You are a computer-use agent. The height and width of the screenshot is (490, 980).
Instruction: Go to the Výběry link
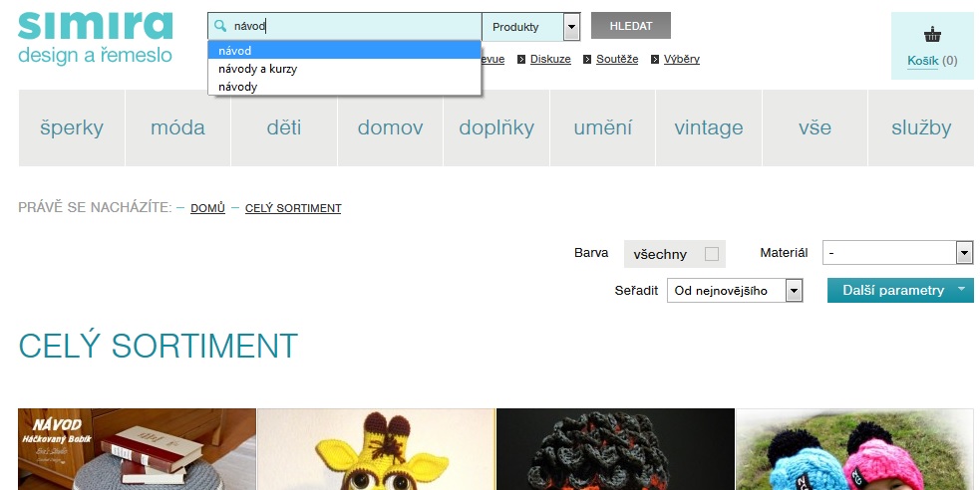[682, 60]
